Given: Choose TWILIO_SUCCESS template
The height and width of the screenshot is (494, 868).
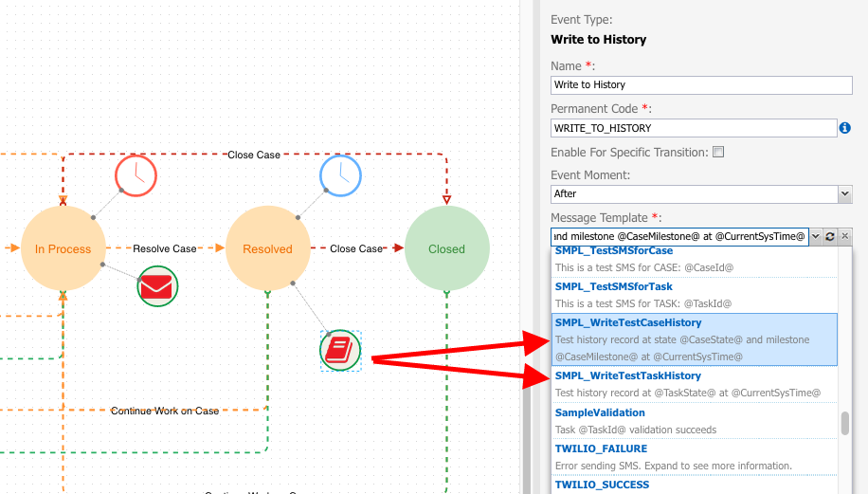Looking at the screenshot, I should (695, 485).
